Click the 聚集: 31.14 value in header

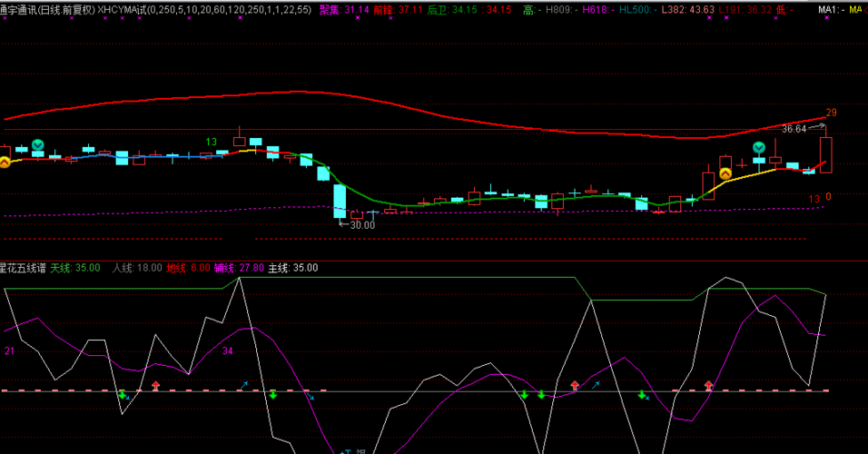tap(344, 9)
